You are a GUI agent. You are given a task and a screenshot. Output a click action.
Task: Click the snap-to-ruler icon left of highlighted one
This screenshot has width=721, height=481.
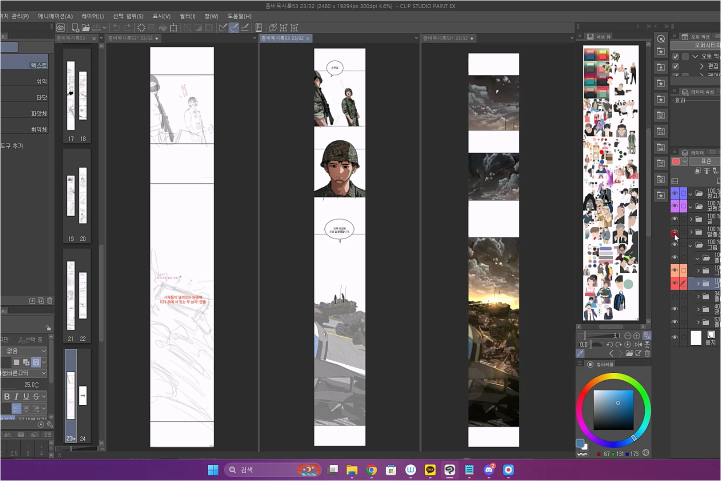pos(223,28)
